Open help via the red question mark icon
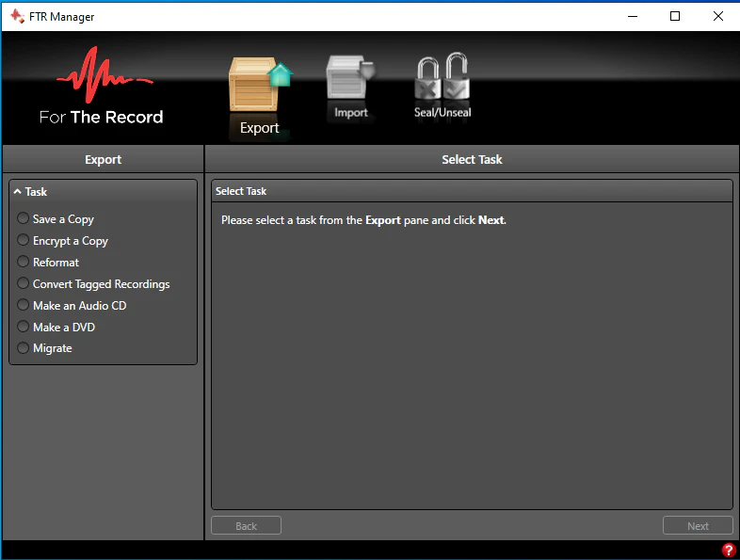740x560 pixels. (x=729, y=550)
